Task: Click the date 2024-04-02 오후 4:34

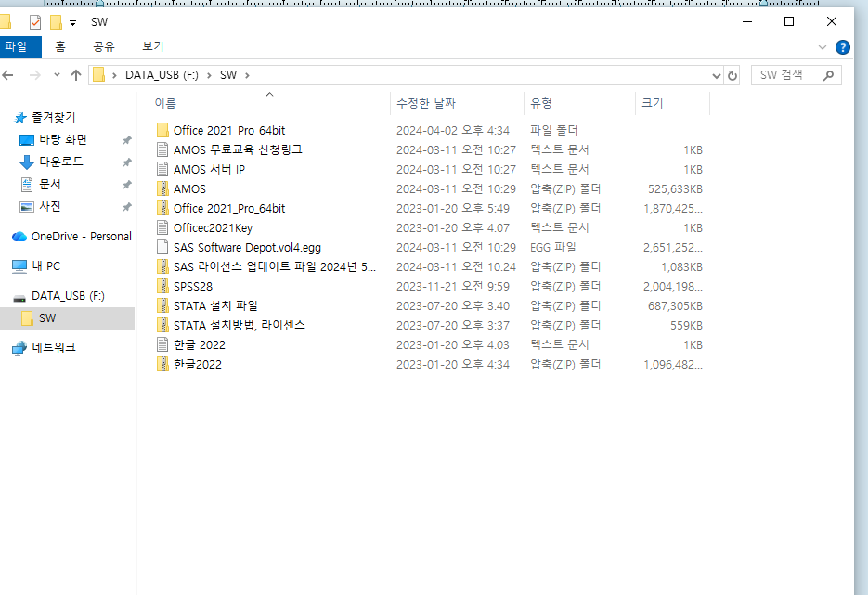Action: click(453, 131)
